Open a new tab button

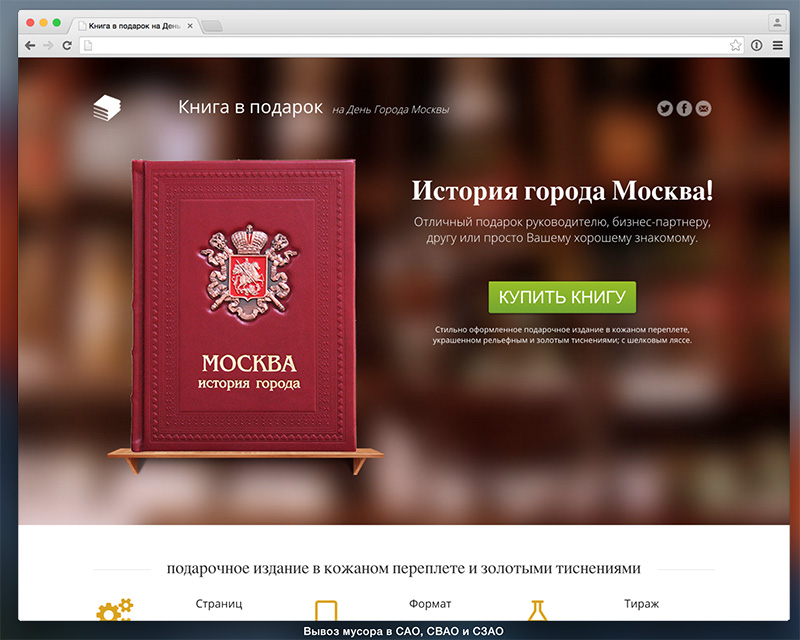(212, 25)
